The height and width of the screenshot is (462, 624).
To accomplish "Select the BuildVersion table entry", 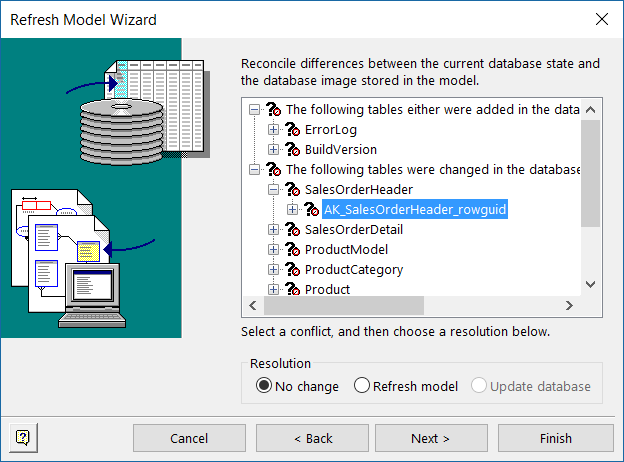I will (x=341, y=150).
